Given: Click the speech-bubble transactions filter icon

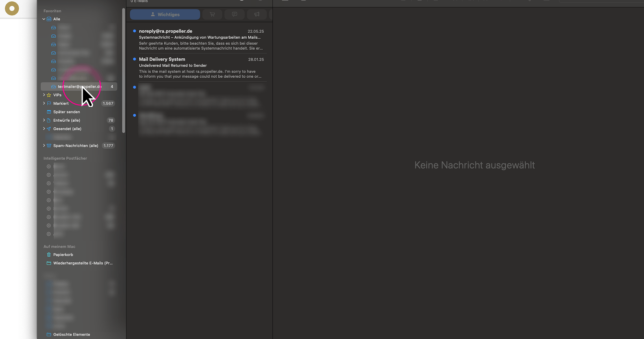Looking at the screenshot, I should (x=234, y=14).
